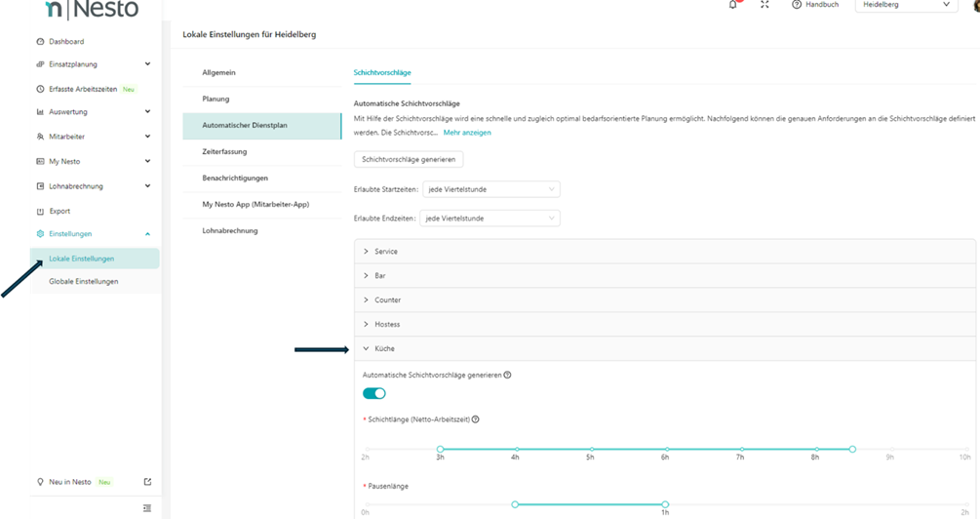Open the Erlaubte Startzeiten dropdown
Viewport: 980px width, 519px height.
click(x=490, y=189)
